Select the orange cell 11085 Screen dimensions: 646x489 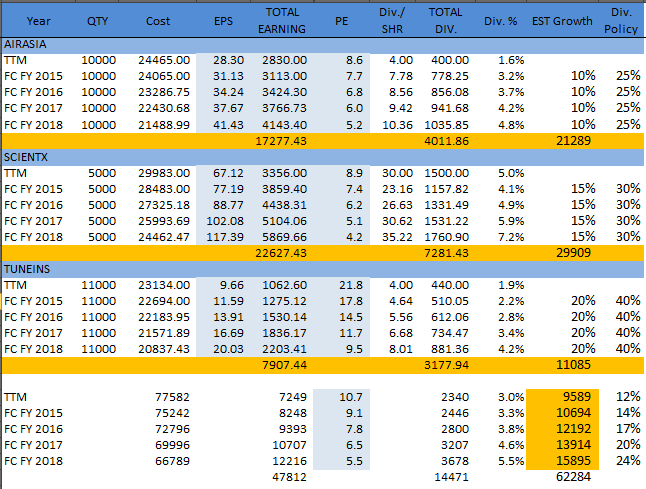click(x=573, y=365)
